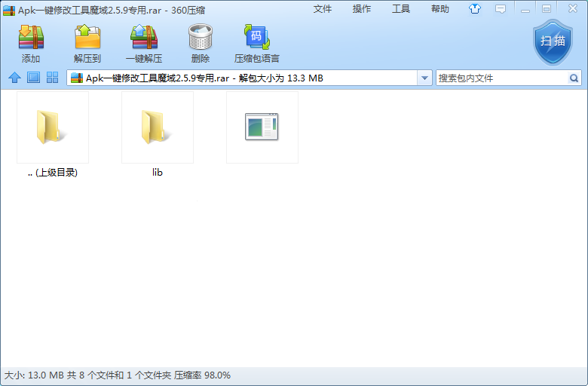Open the 帮助 menu
588x386 pixels.
(x=440, y=9)
